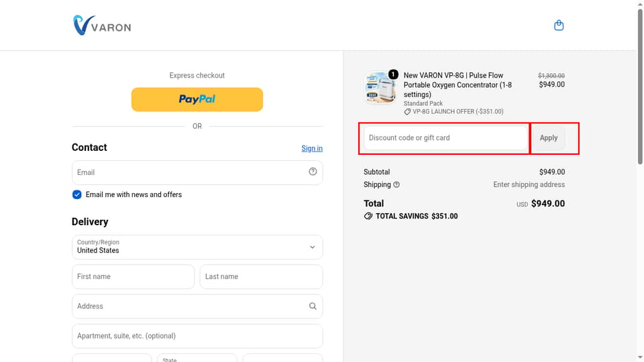Click the Delivery section heading

coord(90,222)
